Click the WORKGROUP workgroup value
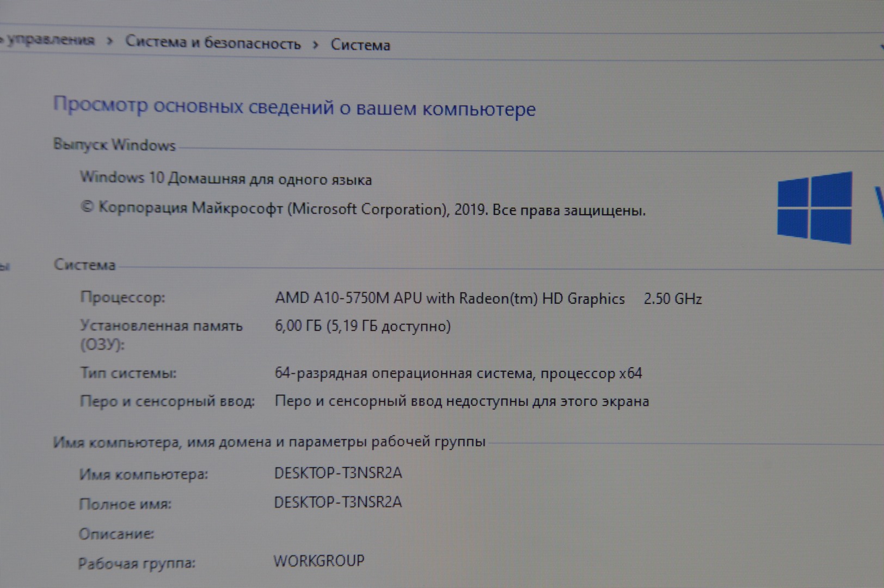This screenshot has width=884, height=588. pos(318,560)
